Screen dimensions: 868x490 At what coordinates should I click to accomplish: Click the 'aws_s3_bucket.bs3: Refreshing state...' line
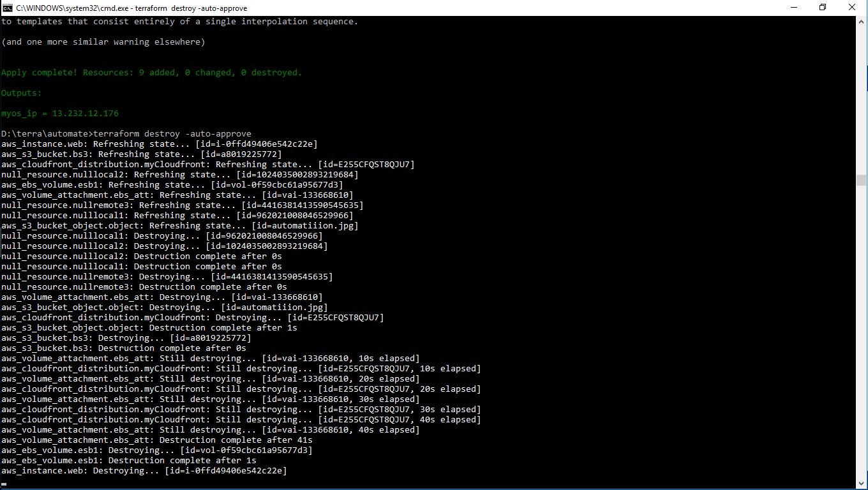142,154
